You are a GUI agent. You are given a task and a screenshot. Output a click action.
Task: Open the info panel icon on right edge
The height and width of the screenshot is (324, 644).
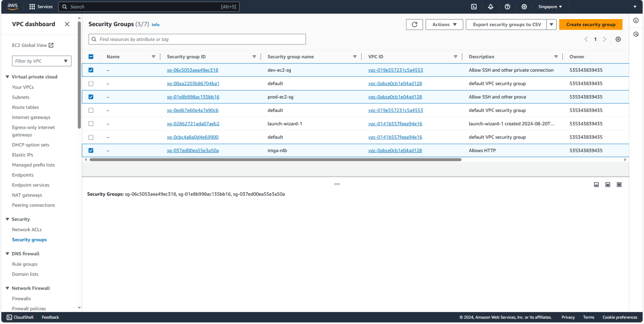636,21
